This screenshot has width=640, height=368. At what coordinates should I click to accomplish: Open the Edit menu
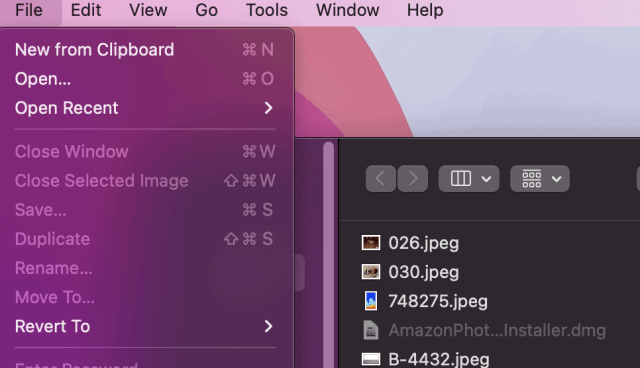tap(86, 10)
